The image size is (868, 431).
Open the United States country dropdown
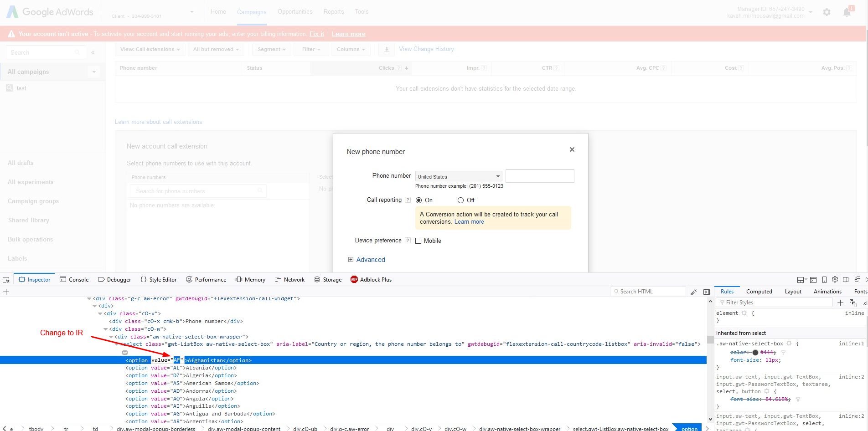click(459, 176)
